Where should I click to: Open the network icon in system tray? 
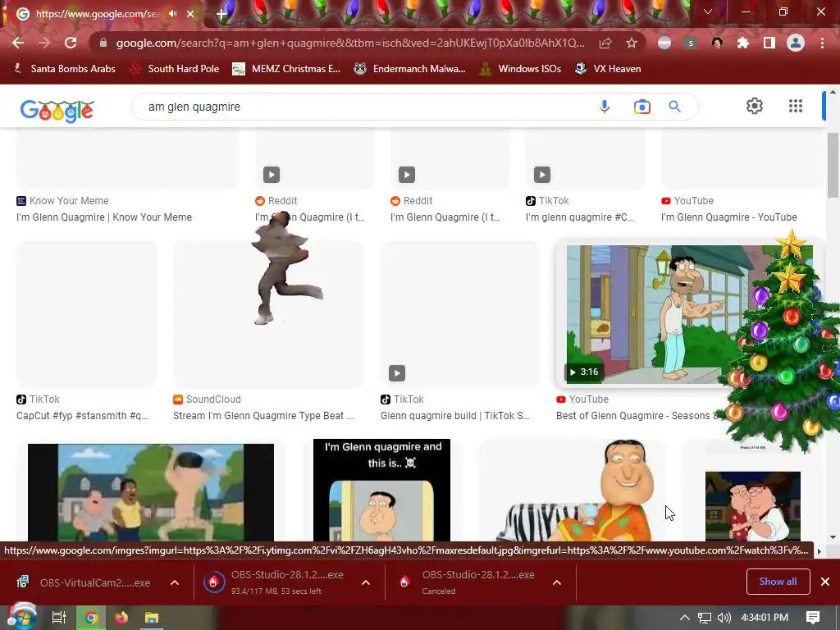click(x=705, y=618)
